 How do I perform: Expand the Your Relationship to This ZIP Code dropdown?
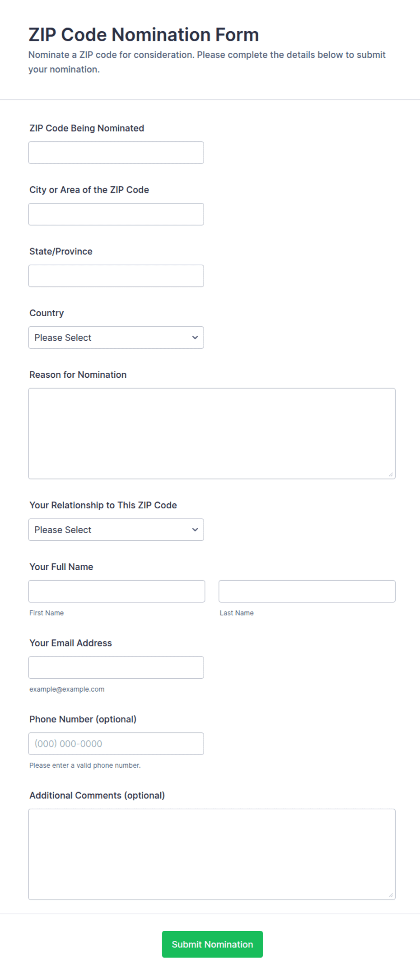(x=116, y=530)
